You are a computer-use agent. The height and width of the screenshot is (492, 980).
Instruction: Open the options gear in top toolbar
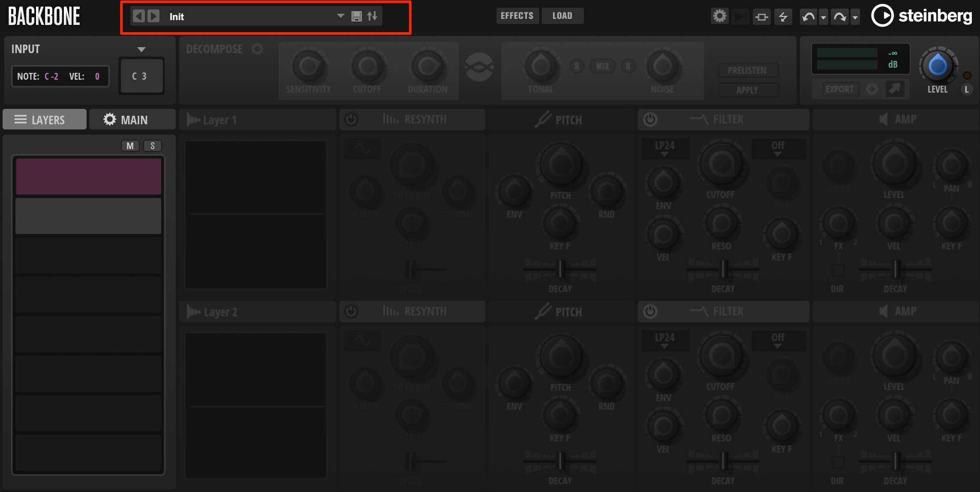pos(719,16)
